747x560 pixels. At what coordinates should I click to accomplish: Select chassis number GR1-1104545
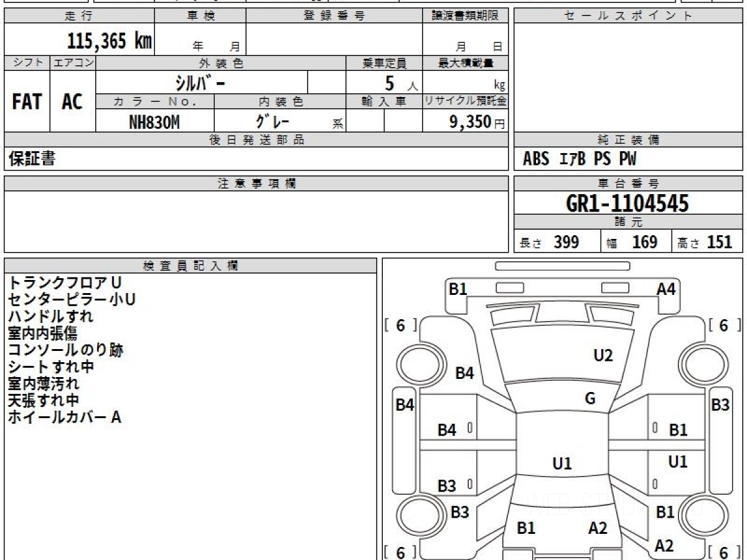pyautogui.click(x=627, y=203)
